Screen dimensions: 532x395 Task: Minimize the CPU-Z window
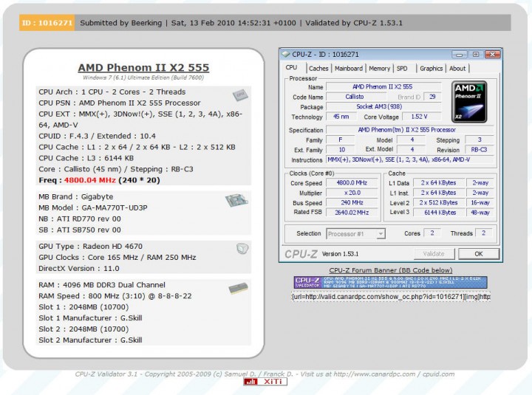tap(459, 54)
